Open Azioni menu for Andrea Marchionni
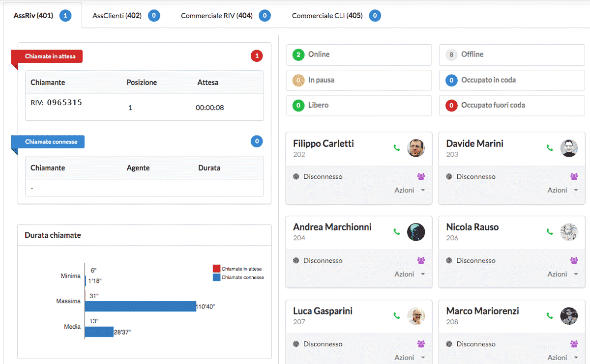The height and width of the screenshot is (364, 590). point(410,274)
